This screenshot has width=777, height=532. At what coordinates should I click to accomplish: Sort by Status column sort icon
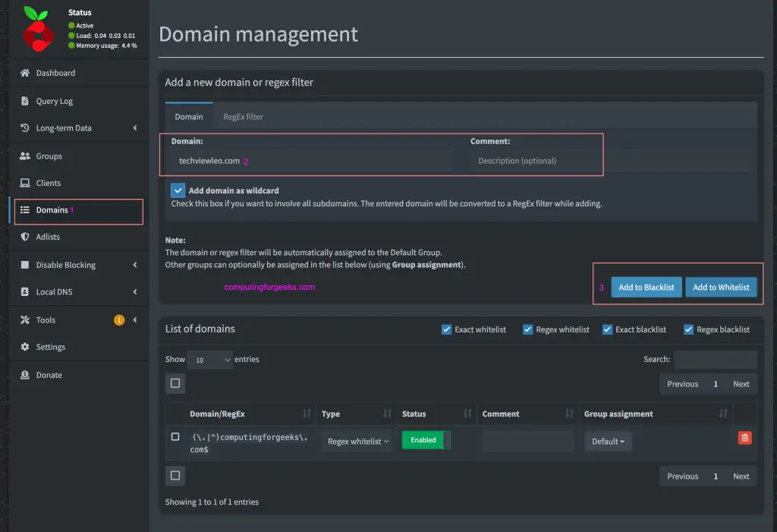pyautogui.click(x=467, y=414)
